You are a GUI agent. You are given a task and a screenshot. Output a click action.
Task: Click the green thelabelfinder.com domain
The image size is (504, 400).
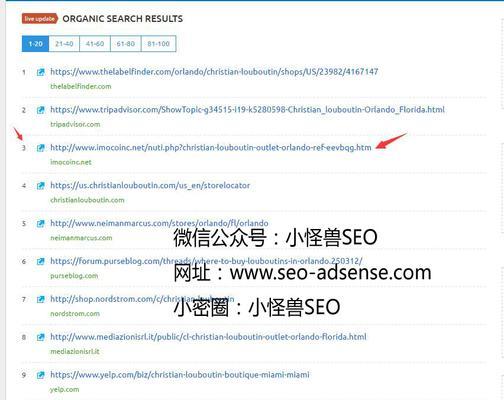[81, 87]
